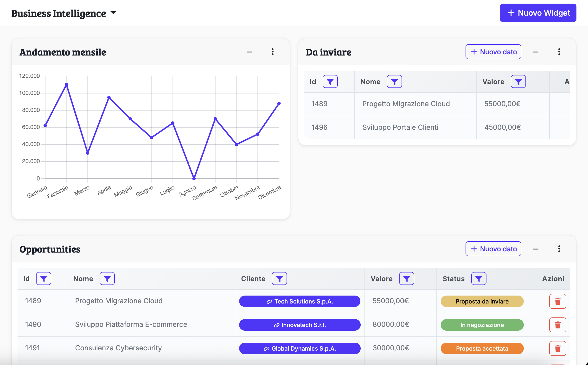Viewport: 588px width, 365px height.
Task: Filter the Da inviare Id column
Action: coord(330,82)
